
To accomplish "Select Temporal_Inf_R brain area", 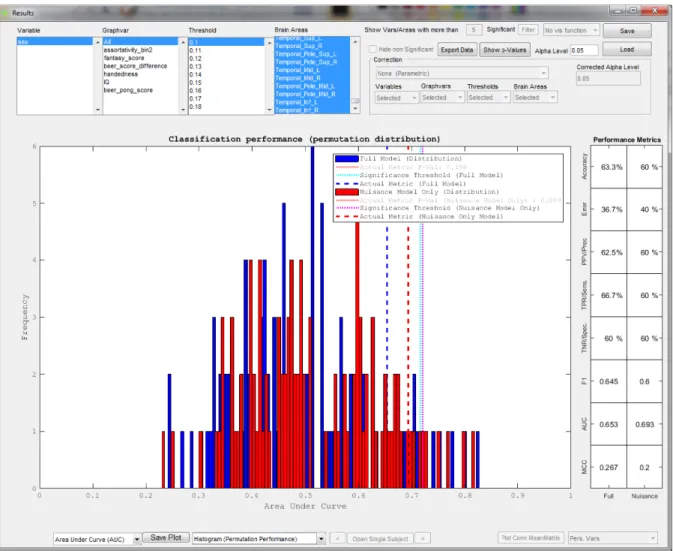I will (312, 110).
